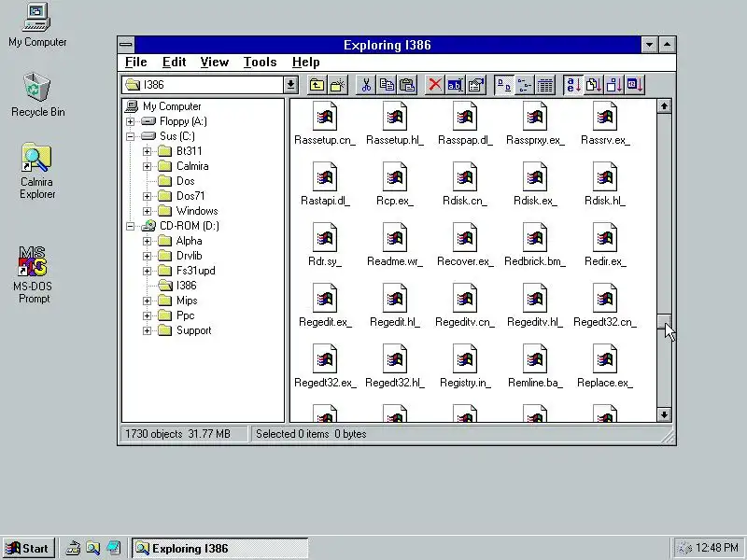
Task: Delete with the red X icon
Action: tap(434, 85)
